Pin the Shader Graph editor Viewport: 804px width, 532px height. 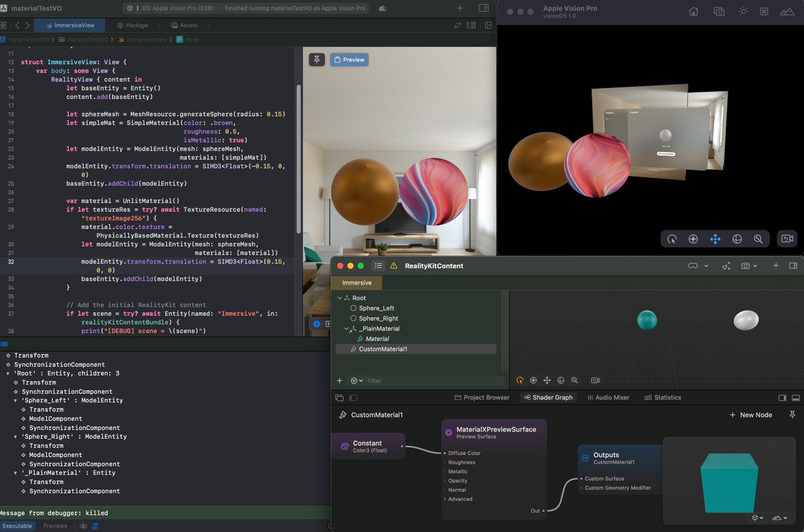pyautogui.click(x=793, y=415)
